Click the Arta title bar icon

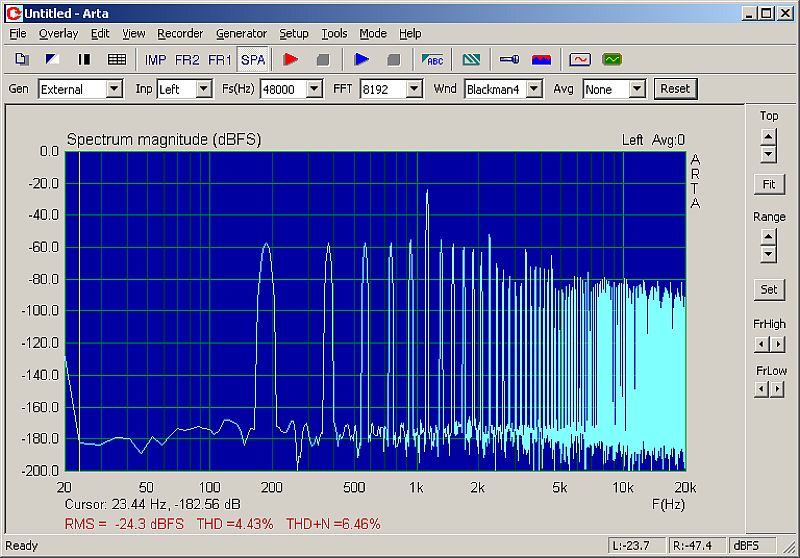point(14,13)
